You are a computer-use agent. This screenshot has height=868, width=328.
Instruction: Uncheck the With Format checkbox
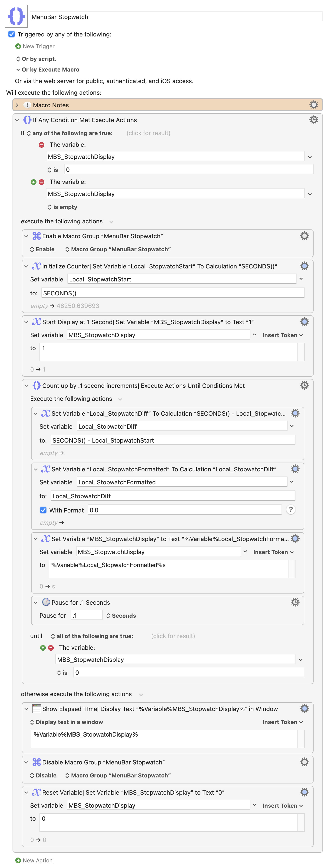43,510
